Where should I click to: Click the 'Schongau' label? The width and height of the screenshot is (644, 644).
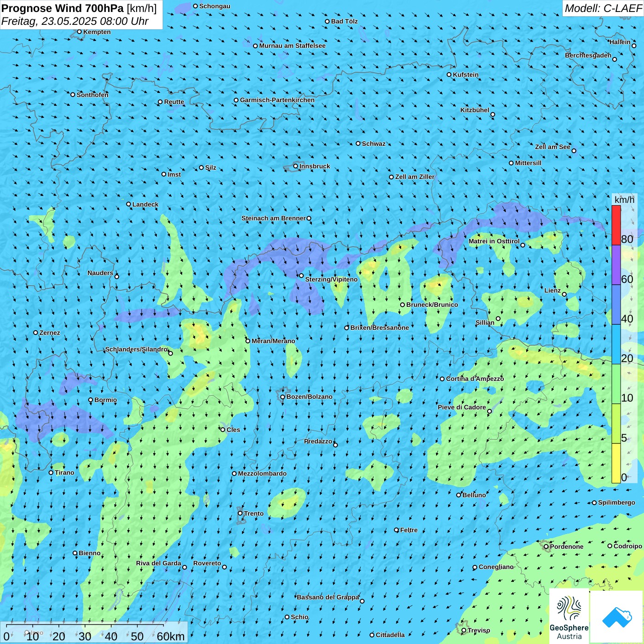(215, 6)
